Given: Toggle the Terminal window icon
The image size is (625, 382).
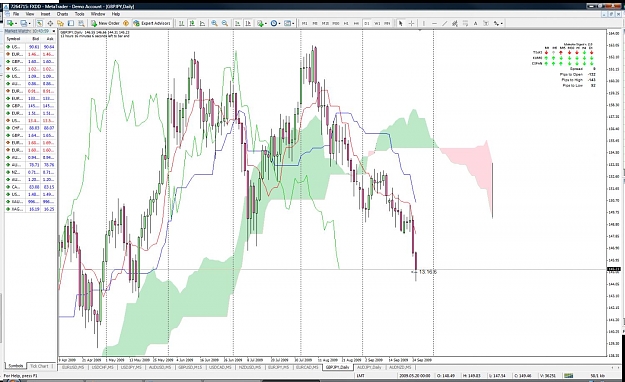Looking at the screenshot, I should click(x=71, y=24).
